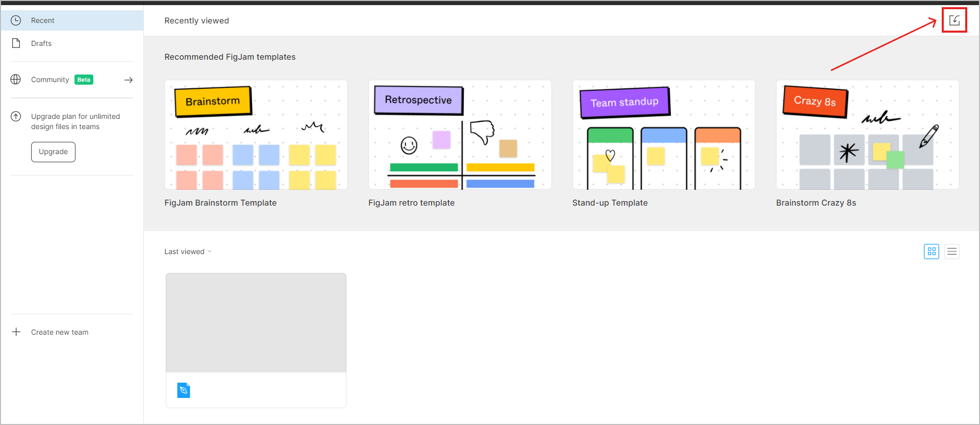The image size is (980, 425).
Task: Open the Crazy 8s template thumbnail
Action: pyautogui.click(x=868, y=135)
